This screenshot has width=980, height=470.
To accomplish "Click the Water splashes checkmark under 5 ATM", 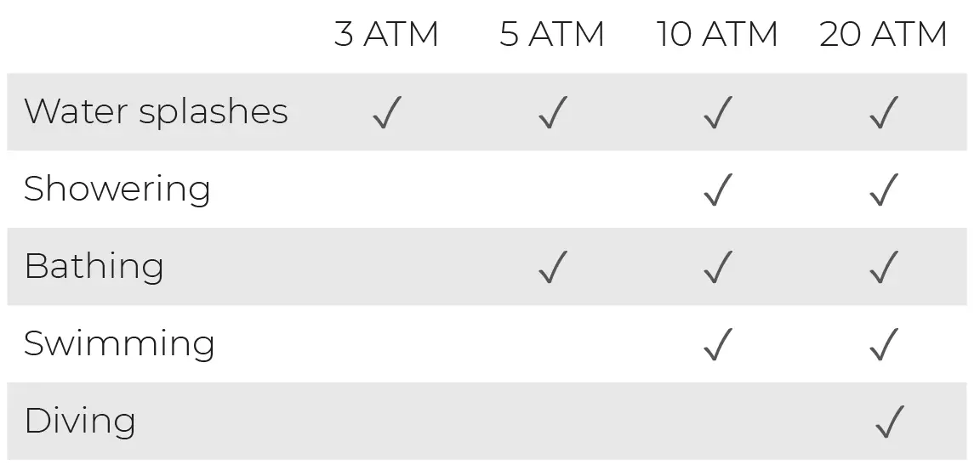I will click(552, 112).
